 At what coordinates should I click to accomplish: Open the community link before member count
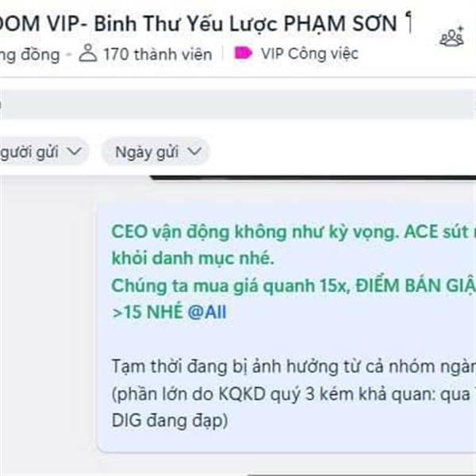click(x=30, y=55)
